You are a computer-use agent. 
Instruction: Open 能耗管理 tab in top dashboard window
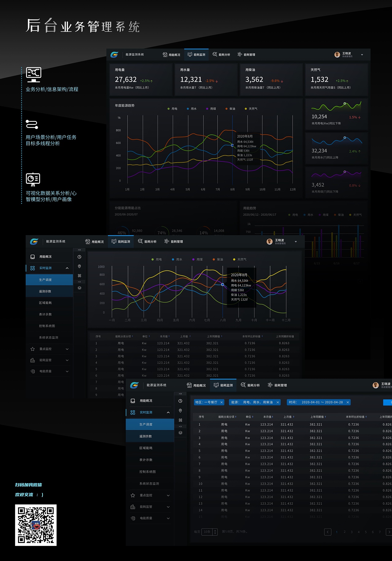(246, 55)
